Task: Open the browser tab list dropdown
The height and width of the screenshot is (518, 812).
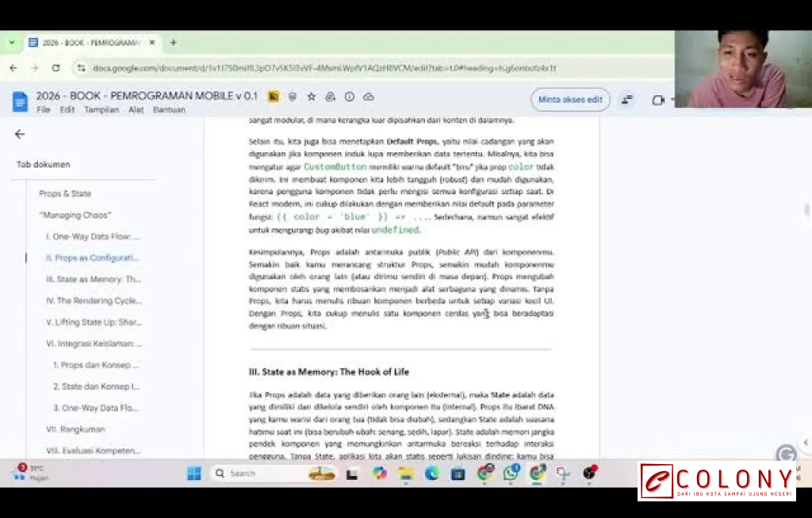Action: pos(11,43)
